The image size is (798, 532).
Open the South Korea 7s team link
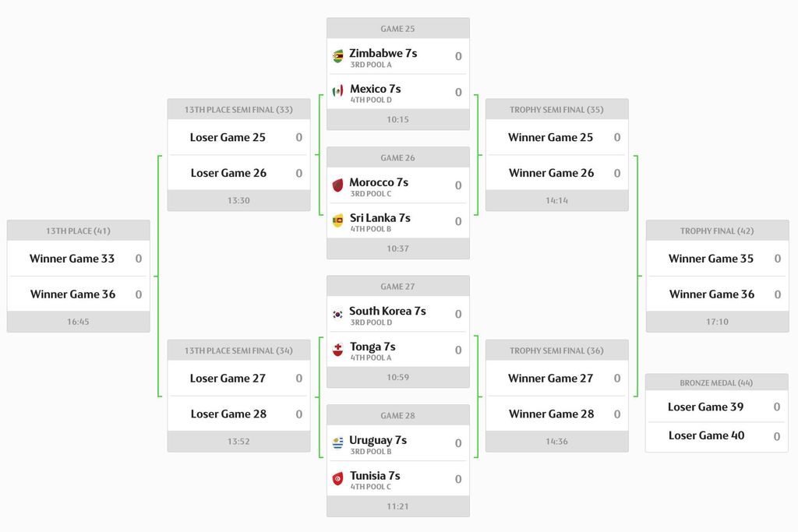click(x=387, y=311)
